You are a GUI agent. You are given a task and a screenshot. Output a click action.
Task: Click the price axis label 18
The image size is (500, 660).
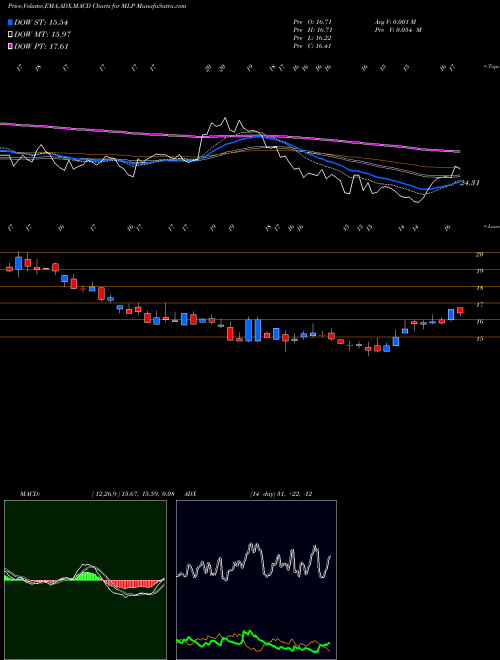pyautogui.click(x=479, y=288)
